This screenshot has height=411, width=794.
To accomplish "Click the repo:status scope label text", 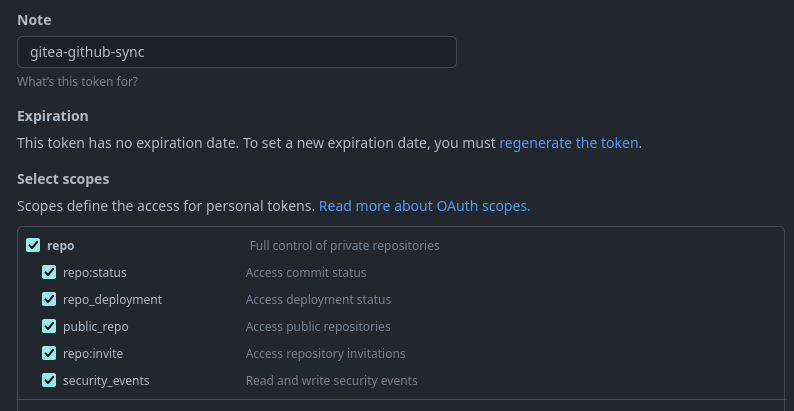I will tap(95, 272).
